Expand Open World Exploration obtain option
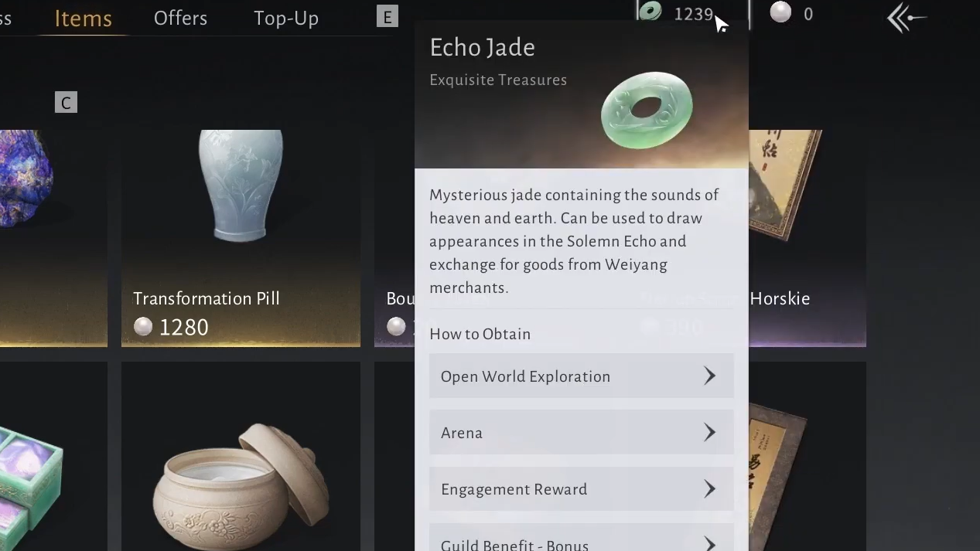 click(581, 376)
